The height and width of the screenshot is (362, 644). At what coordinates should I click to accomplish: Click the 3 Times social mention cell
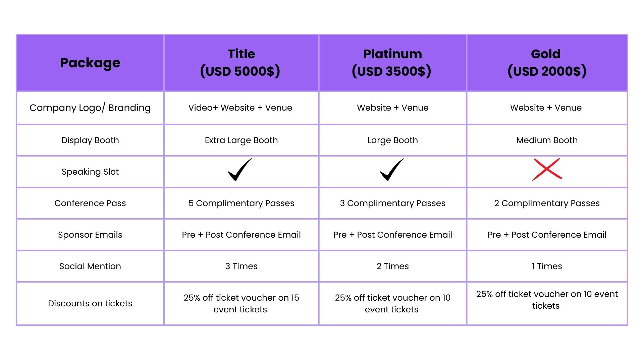[x=241, y=266]
